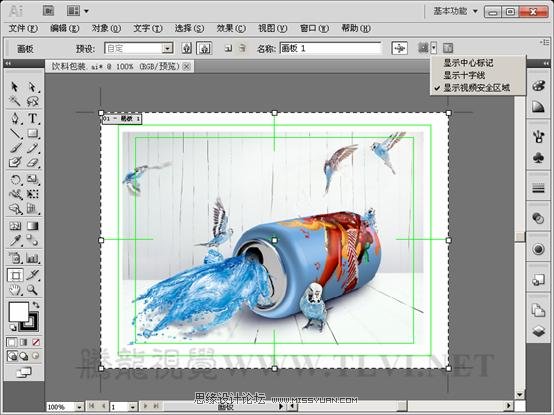Viewport: 554px width, 415px height.
Task: Apply Gradient paint mode in toolbox
Action: (24, 342)
